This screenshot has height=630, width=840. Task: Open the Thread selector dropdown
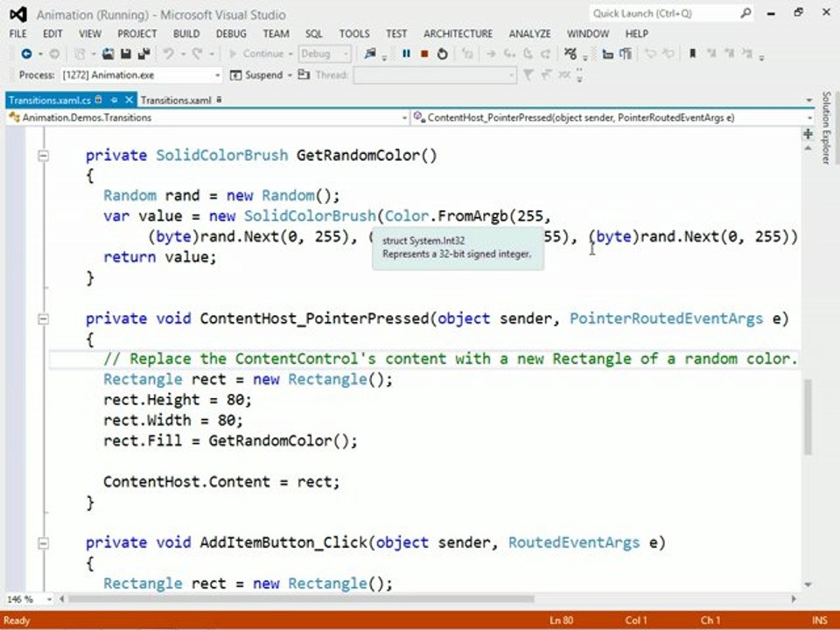click(510, 75)
